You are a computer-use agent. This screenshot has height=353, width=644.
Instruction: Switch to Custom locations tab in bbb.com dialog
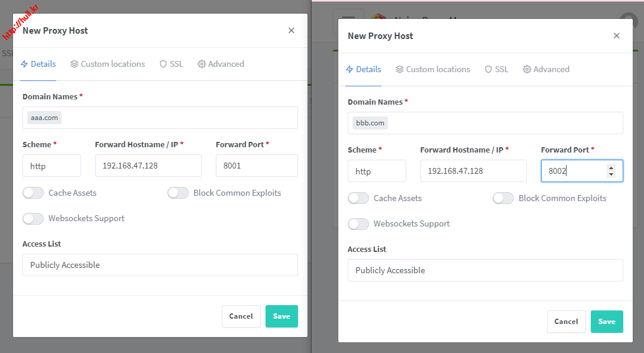(438, 69)
